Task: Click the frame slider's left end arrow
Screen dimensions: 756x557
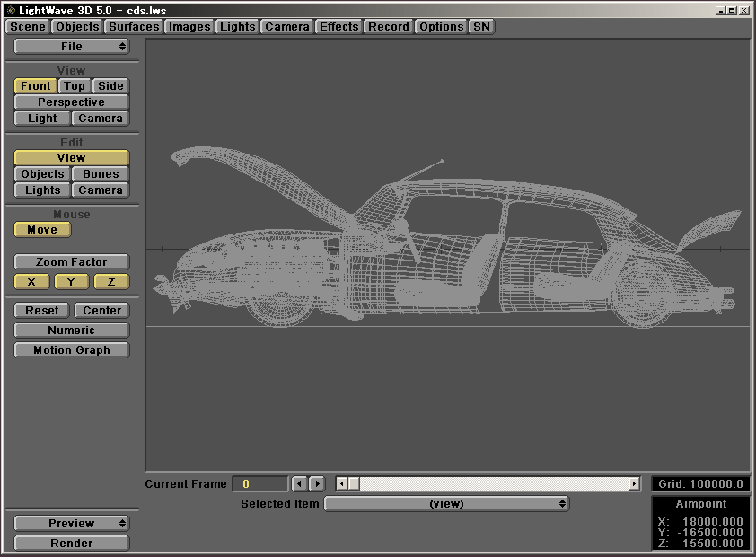Action: [342, 484]
